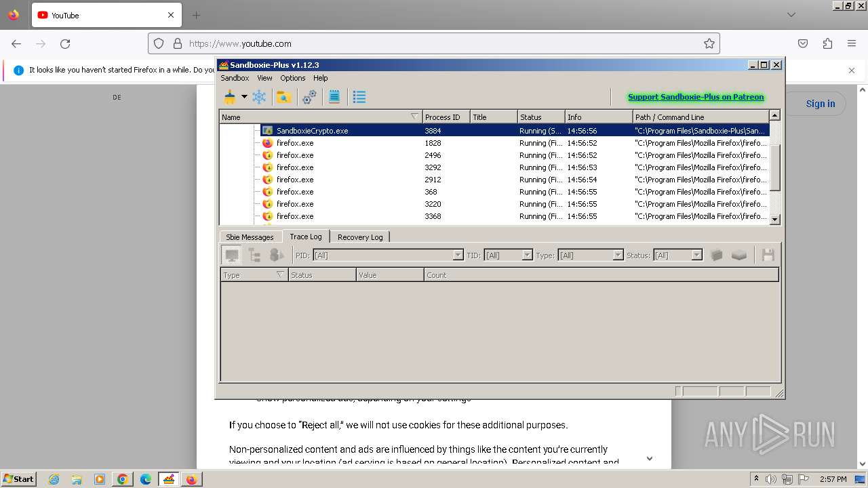Sort by the Title column header
This screenshot has height=488, width=868.
pyautogui.click(x=494, y=117)
